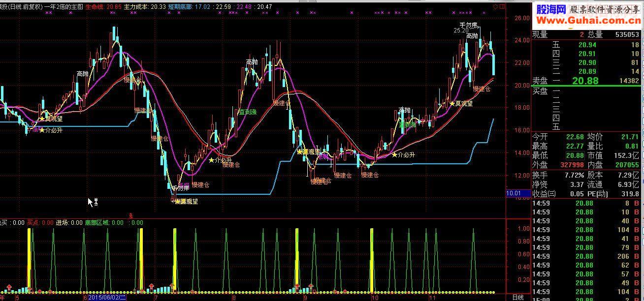Click the 内盘 value 207055
The width and height of the screenshot is (644, 301).
pyautogui.click(x=628, y=165)
